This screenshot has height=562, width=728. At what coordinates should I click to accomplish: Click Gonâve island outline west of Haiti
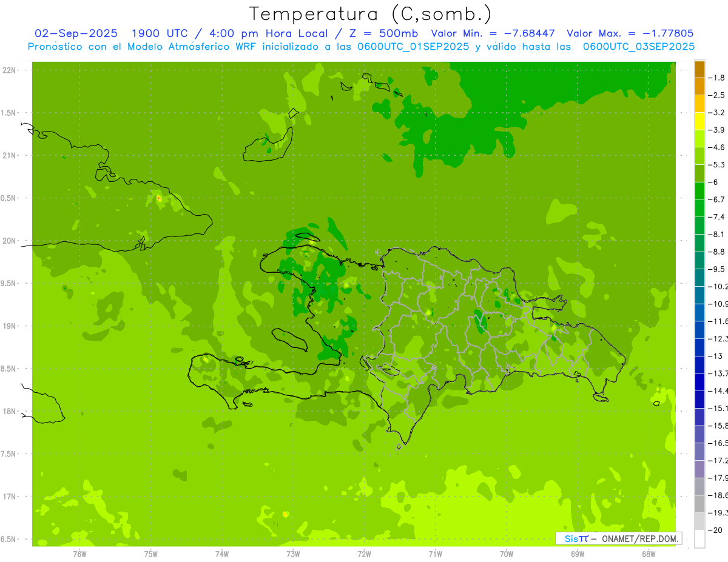pyautogui.click(x=290, y=339)
